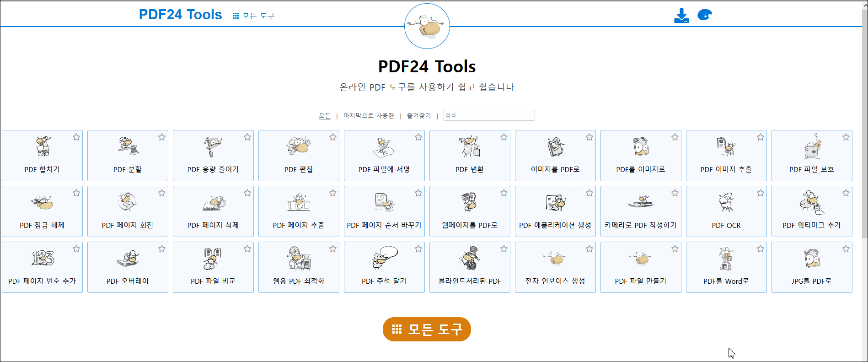
Task: Click the 검색 search input field
Action: click(x=489, y=115)
